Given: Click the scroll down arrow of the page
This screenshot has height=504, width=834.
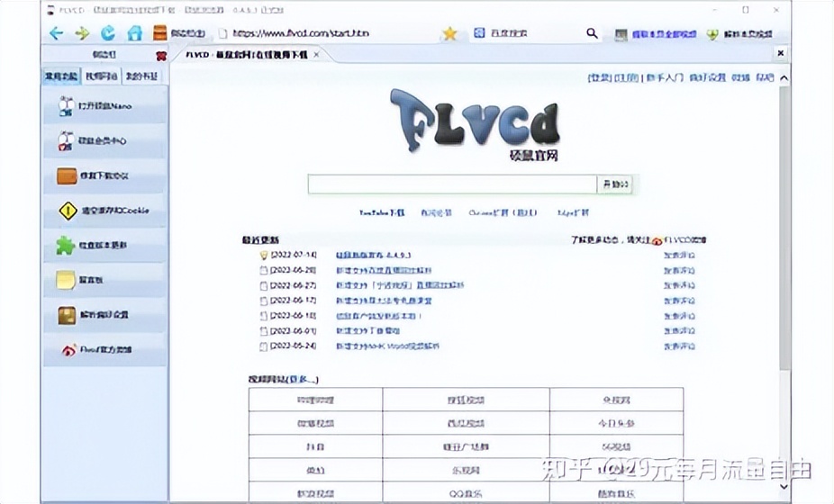Looking at the screenshot, I should [784, 487].
